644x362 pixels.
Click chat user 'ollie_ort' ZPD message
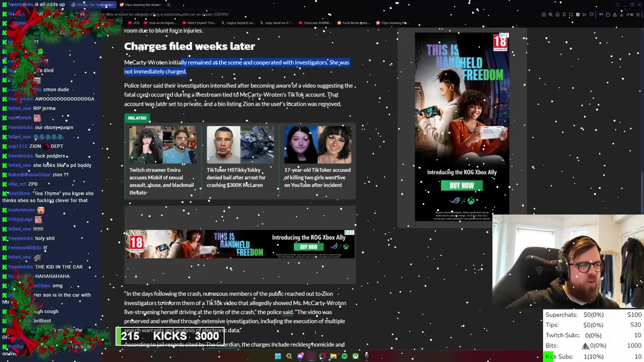click(23, 184)
